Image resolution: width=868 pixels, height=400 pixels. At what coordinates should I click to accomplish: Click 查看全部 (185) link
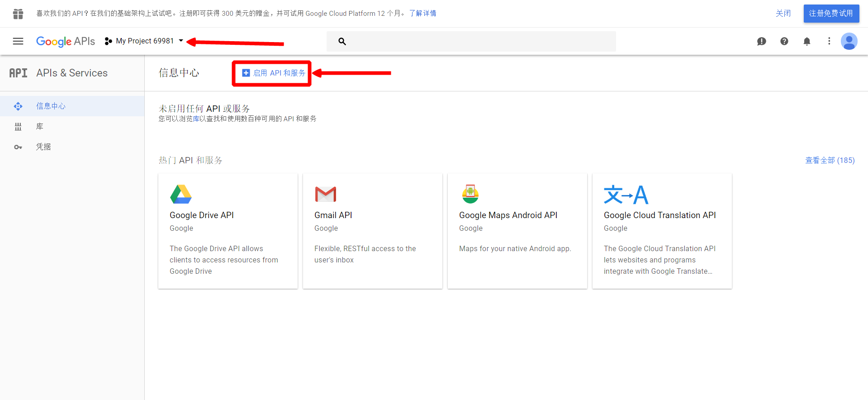[x=830, y=160]
